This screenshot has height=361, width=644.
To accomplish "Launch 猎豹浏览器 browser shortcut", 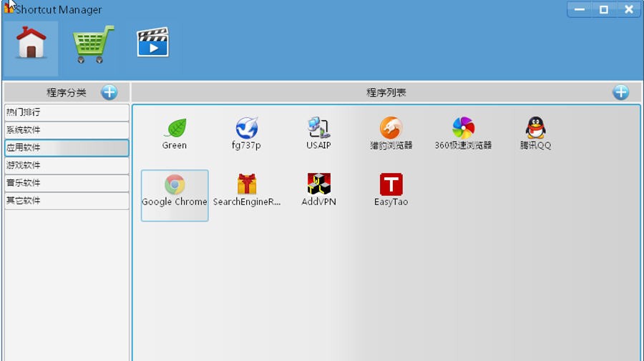I will tap(391, 134).
